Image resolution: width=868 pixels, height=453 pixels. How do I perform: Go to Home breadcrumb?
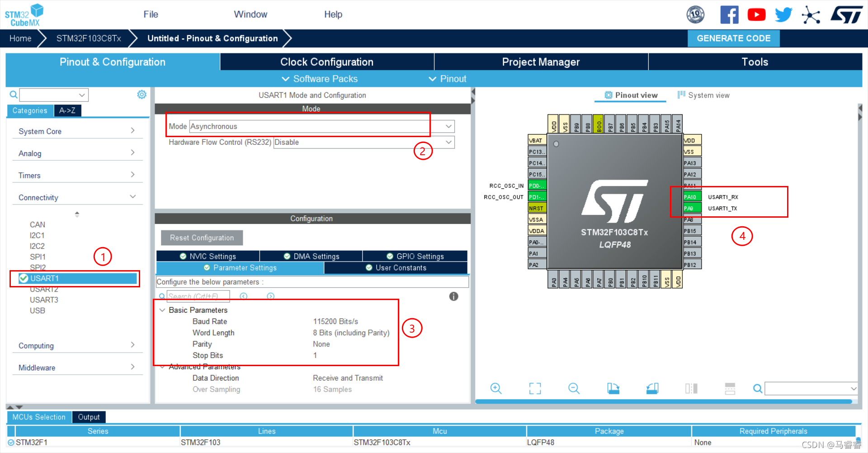click(20, 38)
